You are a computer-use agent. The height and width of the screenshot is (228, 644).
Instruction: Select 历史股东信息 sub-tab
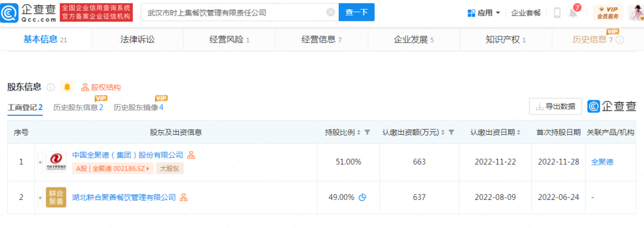click(78, 107)
